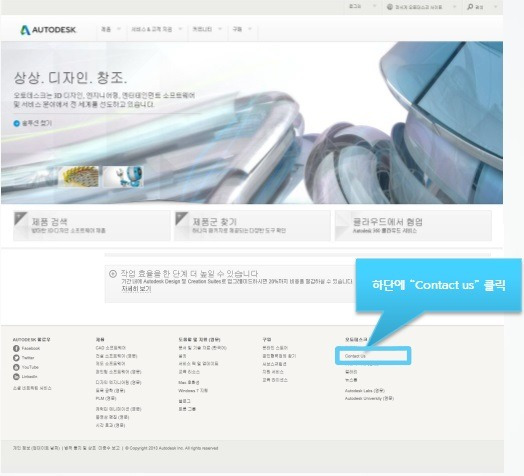Click the 'Twitter' footer text
The image size is (524, 476).
(x=28, y=358)
